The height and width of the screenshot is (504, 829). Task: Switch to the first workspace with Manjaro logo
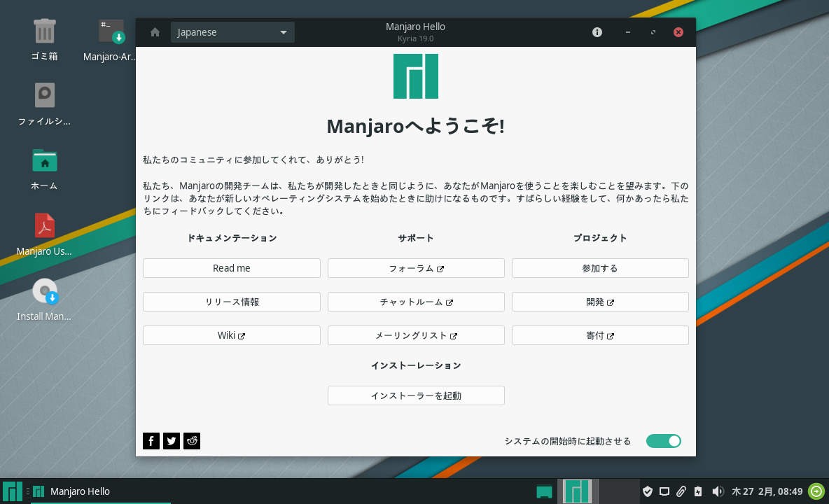(578, 491)
